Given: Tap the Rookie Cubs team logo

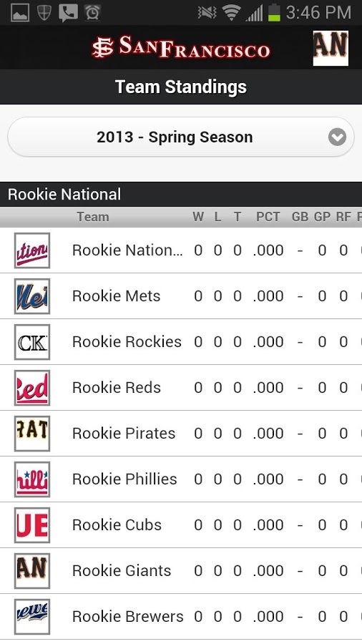Looking at the screenshot, I should 32,525.
